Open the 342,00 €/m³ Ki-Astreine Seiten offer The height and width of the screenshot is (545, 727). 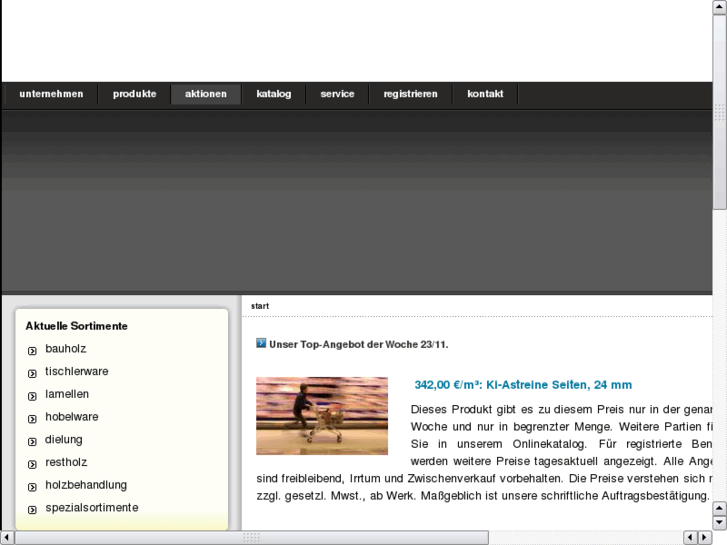click(x=523, y=385)
